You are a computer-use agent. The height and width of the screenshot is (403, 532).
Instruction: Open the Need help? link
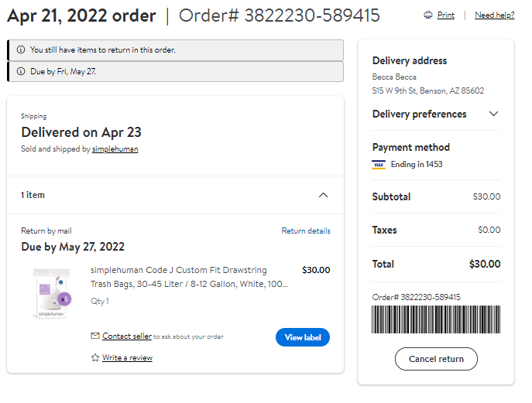(x=495, y=15)
